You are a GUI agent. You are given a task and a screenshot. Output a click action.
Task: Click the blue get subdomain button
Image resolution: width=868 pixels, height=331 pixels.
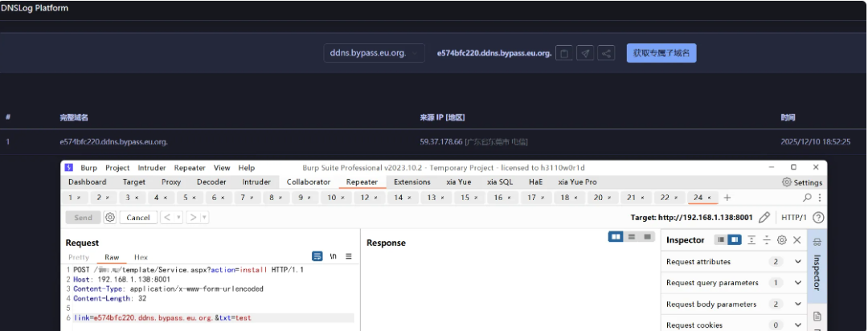pos(661,53)
